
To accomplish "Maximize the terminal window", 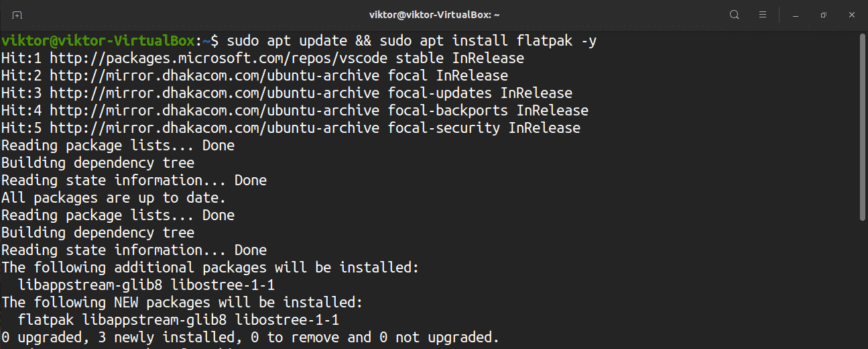I will 823,15.
